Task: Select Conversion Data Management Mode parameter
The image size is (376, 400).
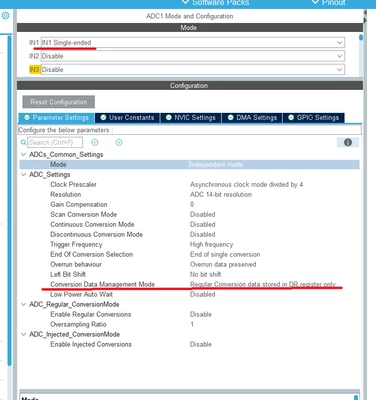Action: 102,284
